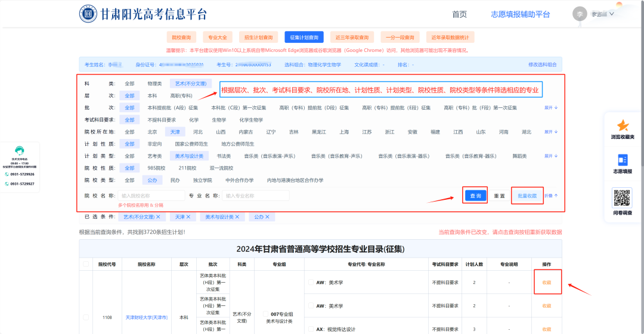
Task: Focus the 院校名称 input field
Action: coord(151,196)
